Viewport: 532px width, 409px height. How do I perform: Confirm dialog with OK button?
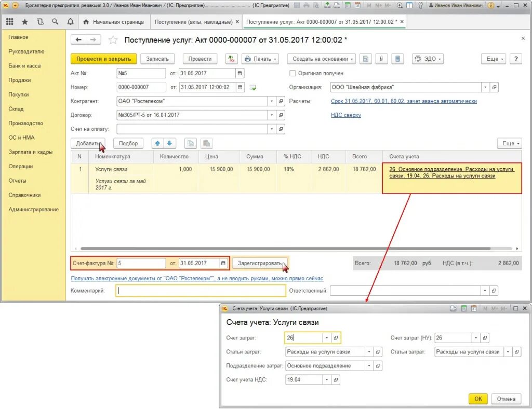coord(478,399)
